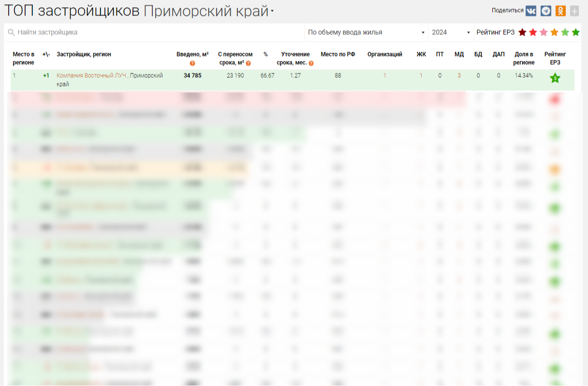This screenshot has height=386, width=588.
Task: Share the page via Telegram icon
Action: pyautogui.click(x=546, y=11)
